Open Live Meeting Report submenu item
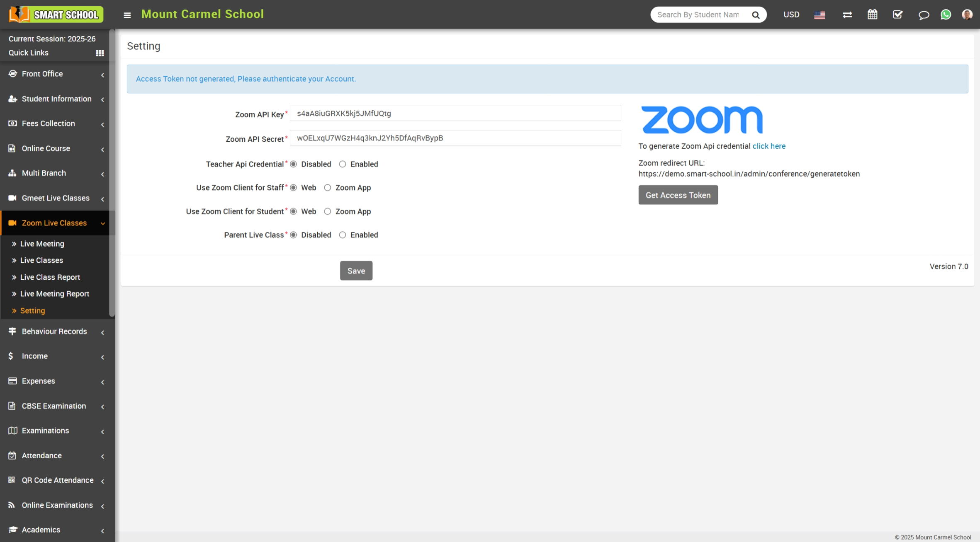This screenshot has height=542, width=980. 54,294
